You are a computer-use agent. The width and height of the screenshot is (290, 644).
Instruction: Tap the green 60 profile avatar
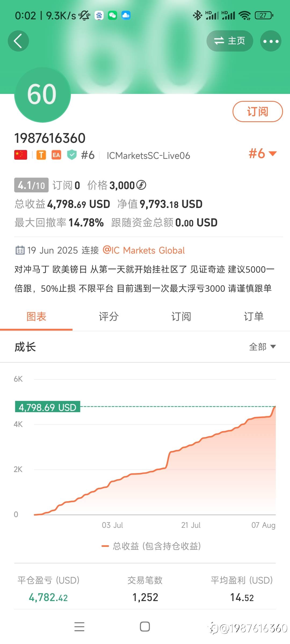point(42,95)
